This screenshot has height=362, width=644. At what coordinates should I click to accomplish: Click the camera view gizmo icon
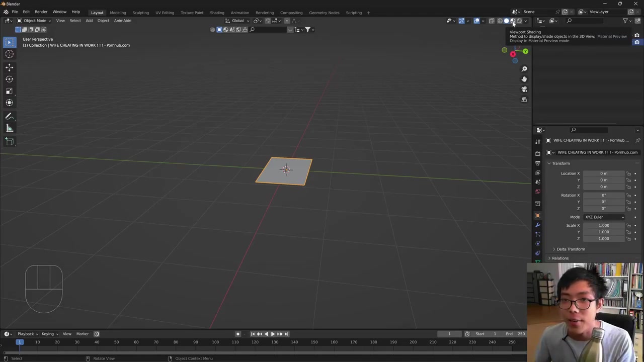(524, 89)
